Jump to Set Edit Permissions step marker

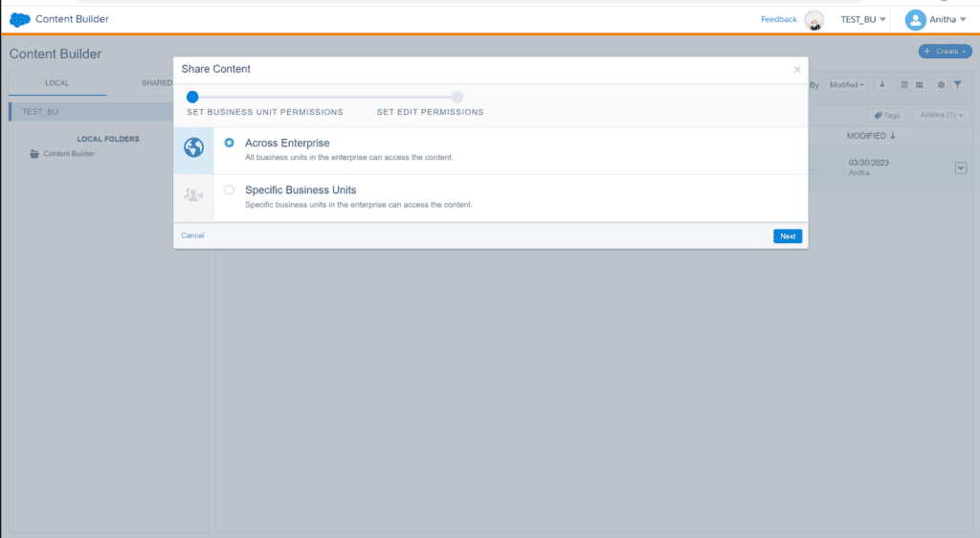[457, 97]
